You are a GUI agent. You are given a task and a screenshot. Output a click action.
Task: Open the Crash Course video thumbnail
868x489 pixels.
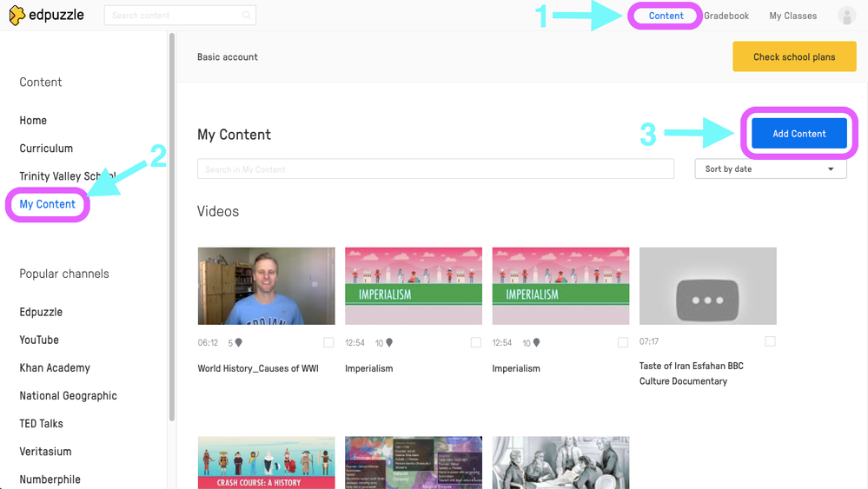pos(266,462)
